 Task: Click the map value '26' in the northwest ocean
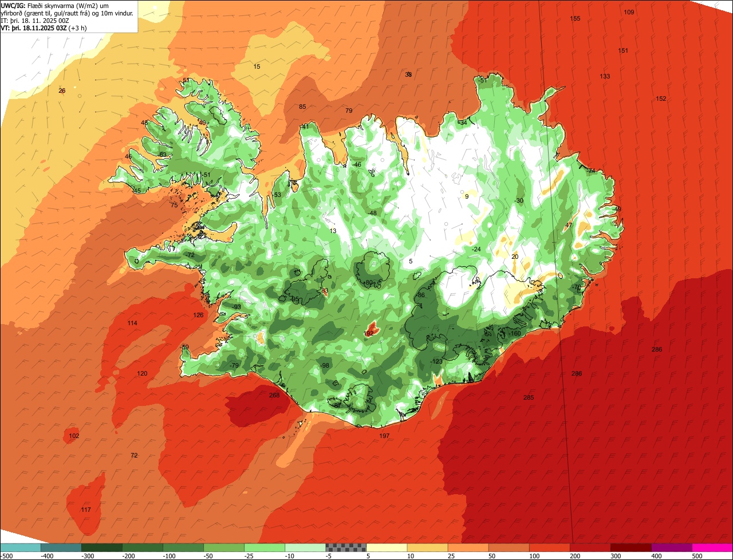[x=62, y=91]
